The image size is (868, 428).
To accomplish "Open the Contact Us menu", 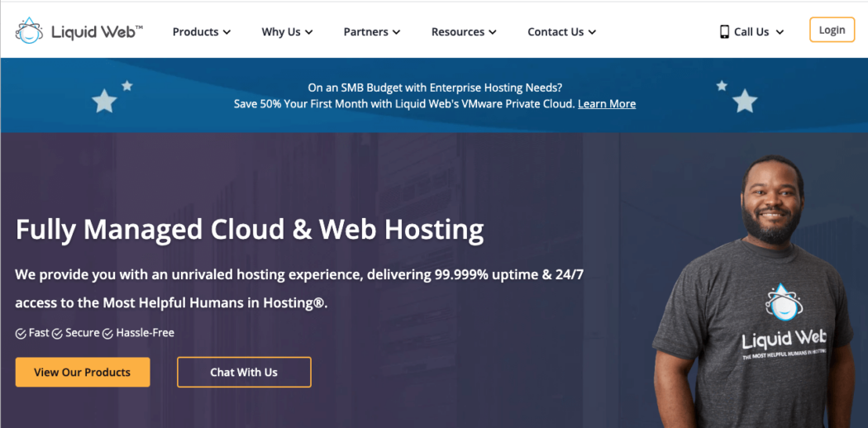I will (x=556, y=31).
